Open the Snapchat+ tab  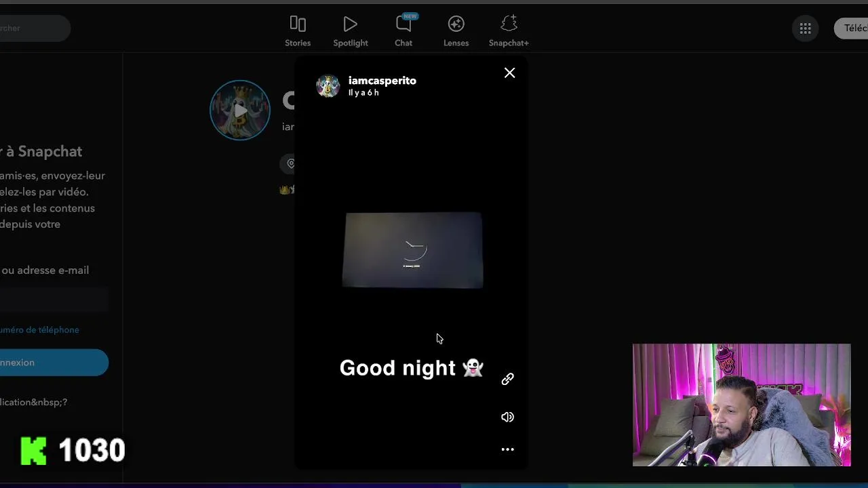point(509,31)
